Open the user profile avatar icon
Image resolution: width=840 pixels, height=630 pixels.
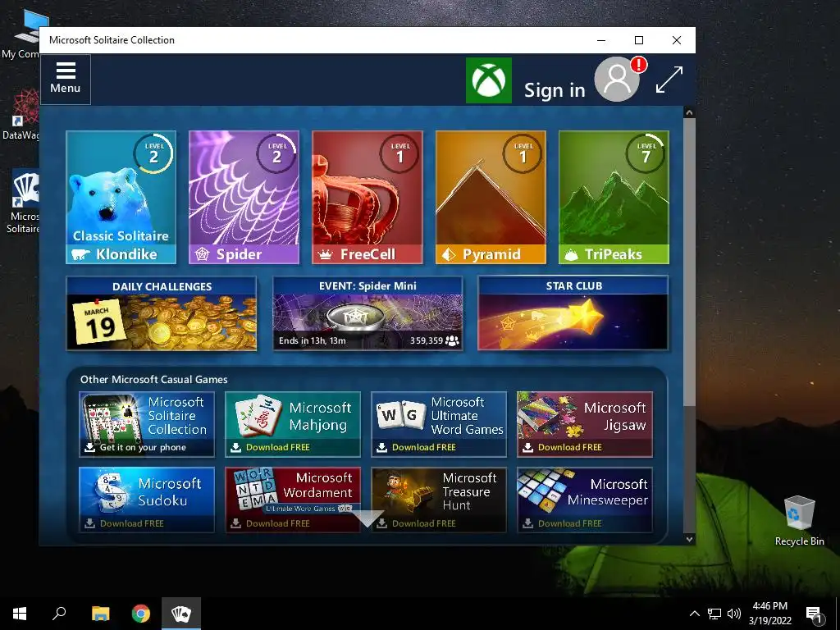pyautogui.click(x=617, y=80)
